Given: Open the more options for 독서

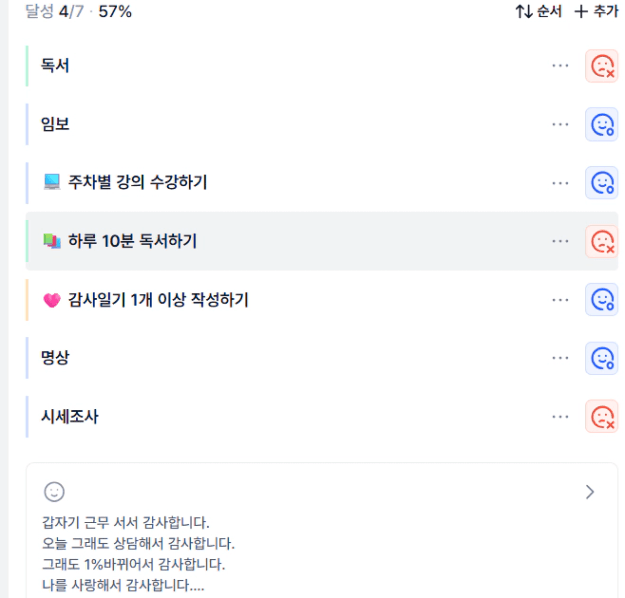Looking at the screenshot, I should click(x=560, y=66).
